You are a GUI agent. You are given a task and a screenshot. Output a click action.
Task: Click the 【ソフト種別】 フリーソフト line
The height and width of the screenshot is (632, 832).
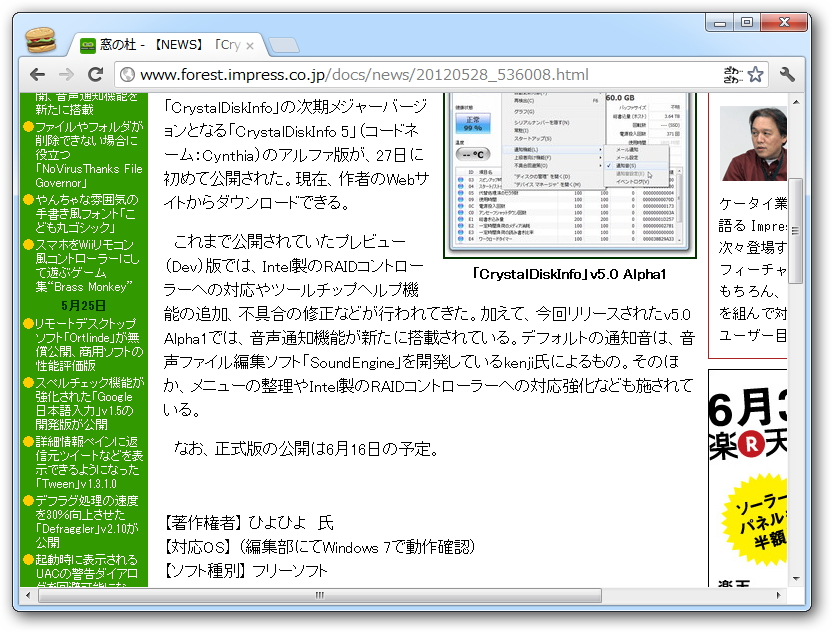246,570
